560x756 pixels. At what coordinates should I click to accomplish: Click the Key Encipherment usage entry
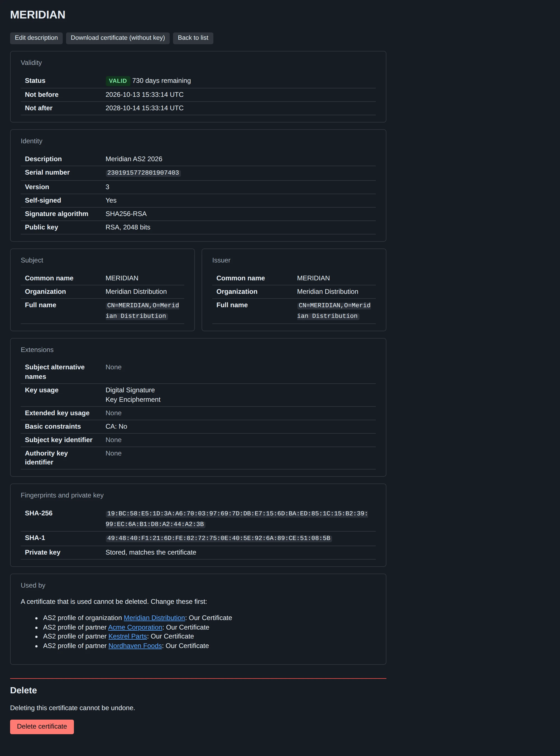point(133,399)
